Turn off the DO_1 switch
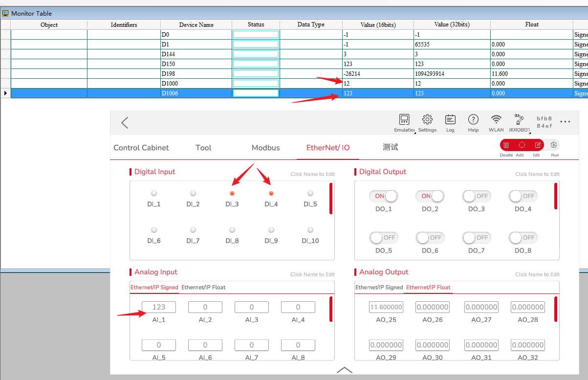 pyautogui.click(x=383, y=196)
